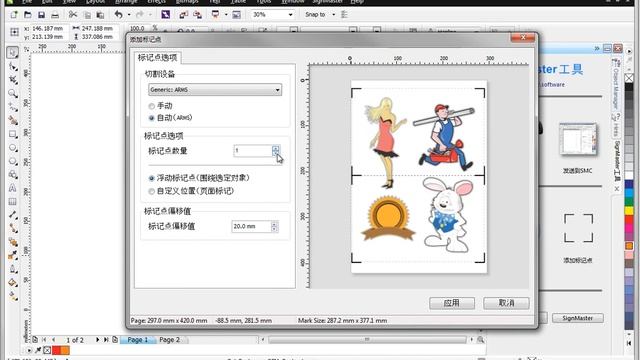Open the Generic: ARMS cutter device dropdown
This screenshot has height=360, width=640.
coord(215,90)
